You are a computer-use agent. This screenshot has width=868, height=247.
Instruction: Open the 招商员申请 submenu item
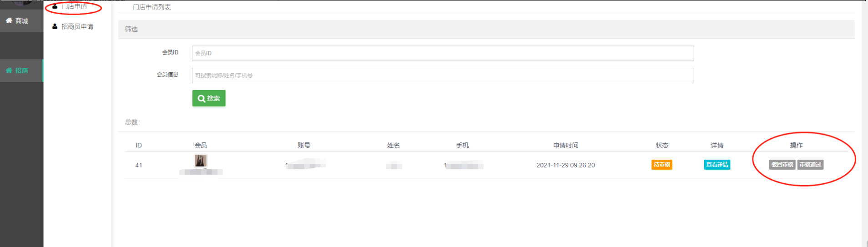point(77,26)
